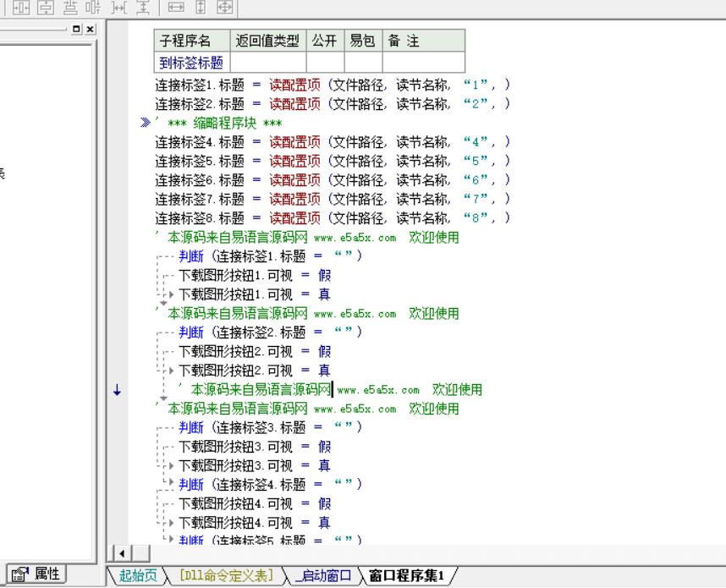Image resolution: width=726 pixels, height=588 pixels.
Task: Click the make same size toolbar icon
Action: 225,7
